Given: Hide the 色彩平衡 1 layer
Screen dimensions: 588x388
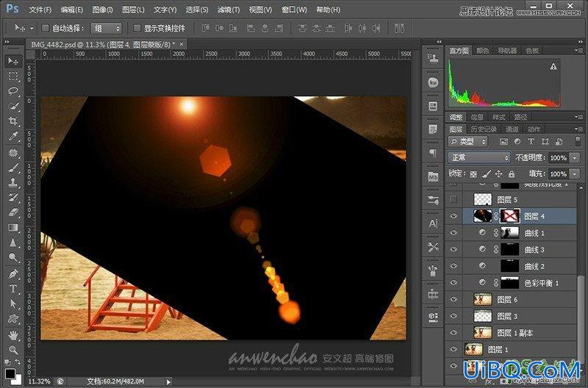Looking at the screenshot, I should [453, 282].
